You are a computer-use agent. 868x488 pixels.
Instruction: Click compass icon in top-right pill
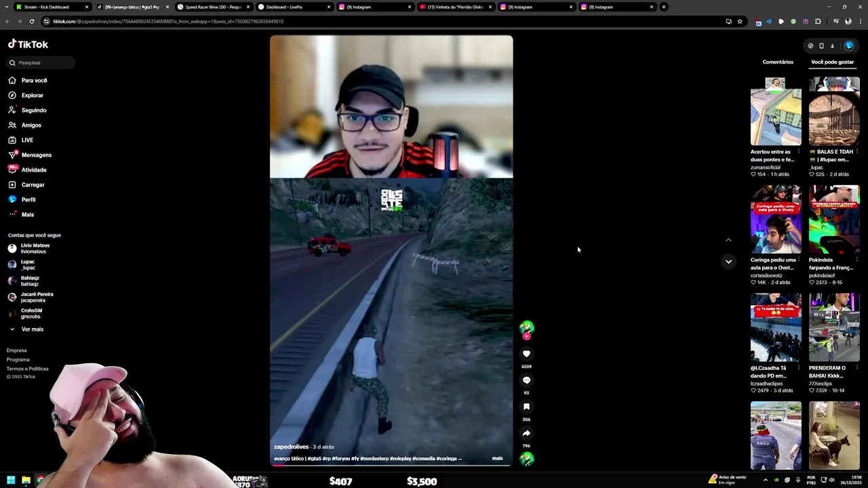pos(810,46)
